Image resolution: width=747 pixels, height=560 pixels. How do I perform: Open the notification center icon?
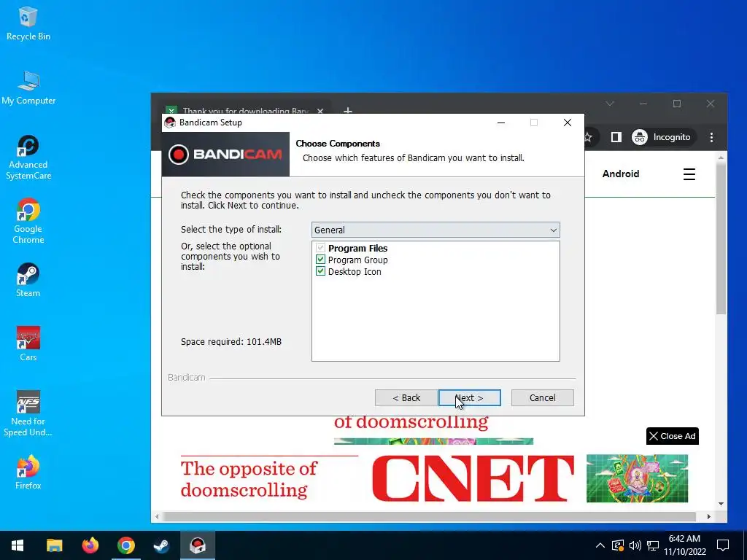coord(723,545)
